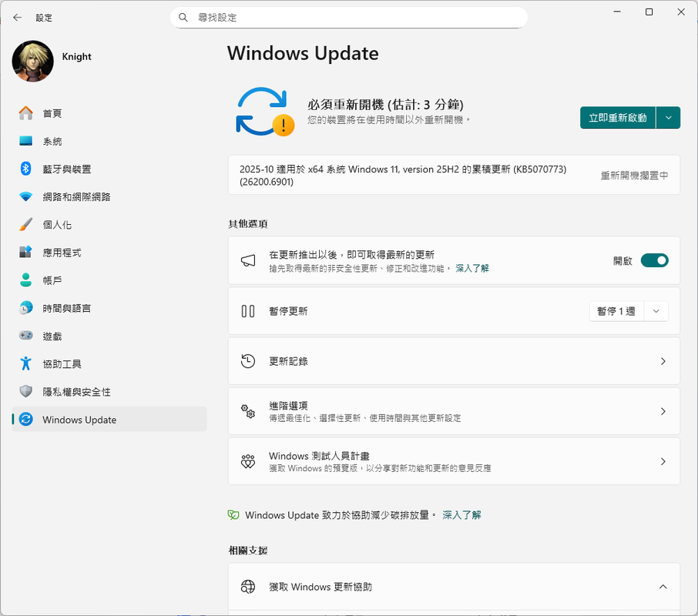Click the megaphone icon for latest updates
The width and height of the screenshot is (698, 616).
[x=248, y=260]
